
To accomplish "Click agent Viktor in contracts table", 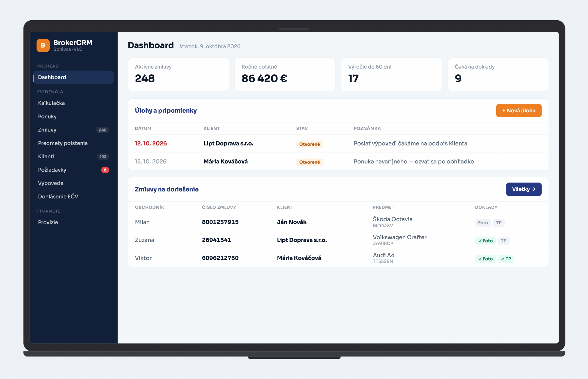I will point(143,258).
